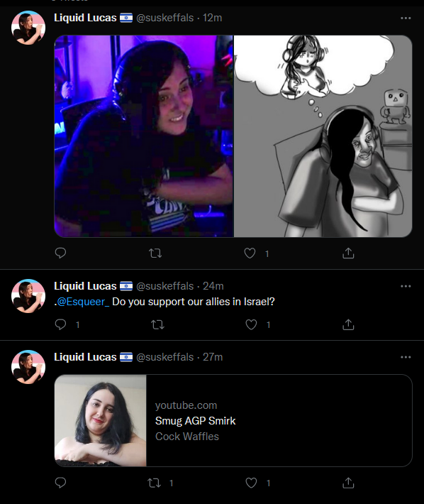Share the Israel allies tweet
The image size is (424, 504).
[348, 324]
